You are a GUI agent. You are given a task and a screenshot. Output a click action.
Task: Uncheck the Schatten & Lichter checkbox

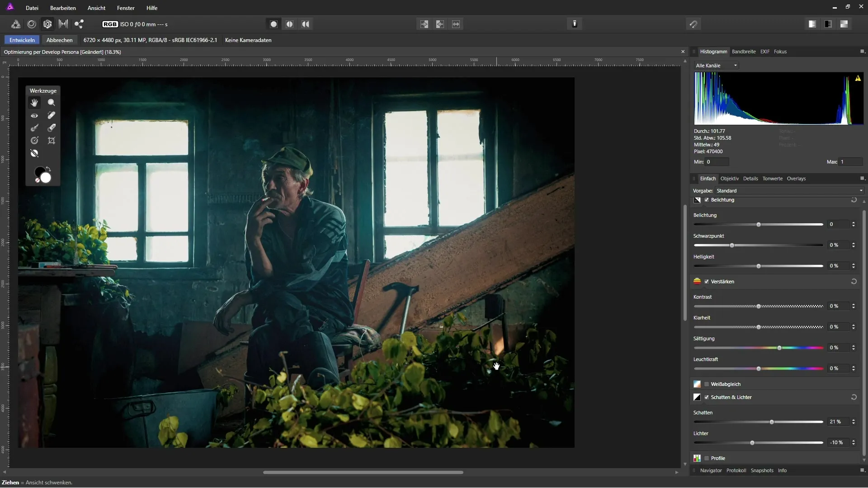[x=707, y=398]
